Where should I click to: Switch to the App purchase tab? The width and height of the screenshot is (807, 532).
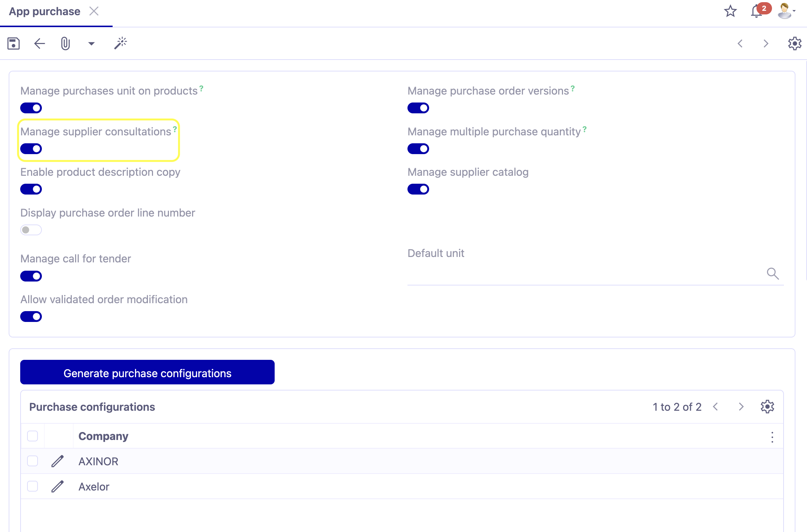tap(45, 11)
